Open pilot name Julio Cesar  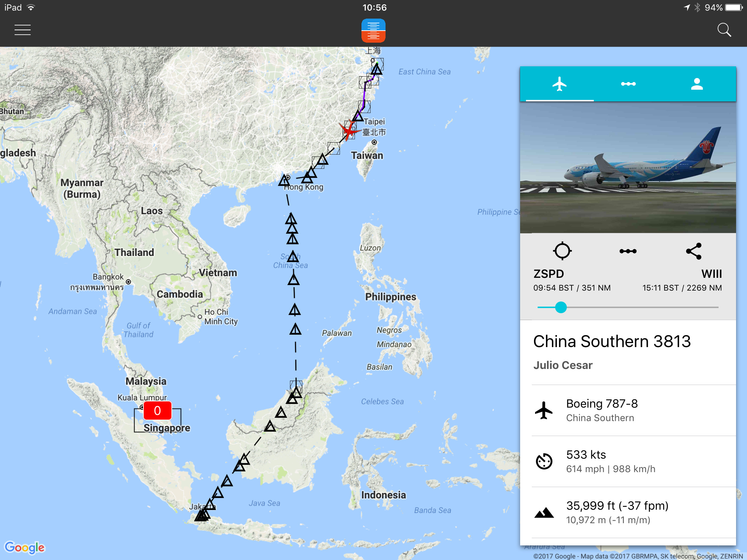563,365
